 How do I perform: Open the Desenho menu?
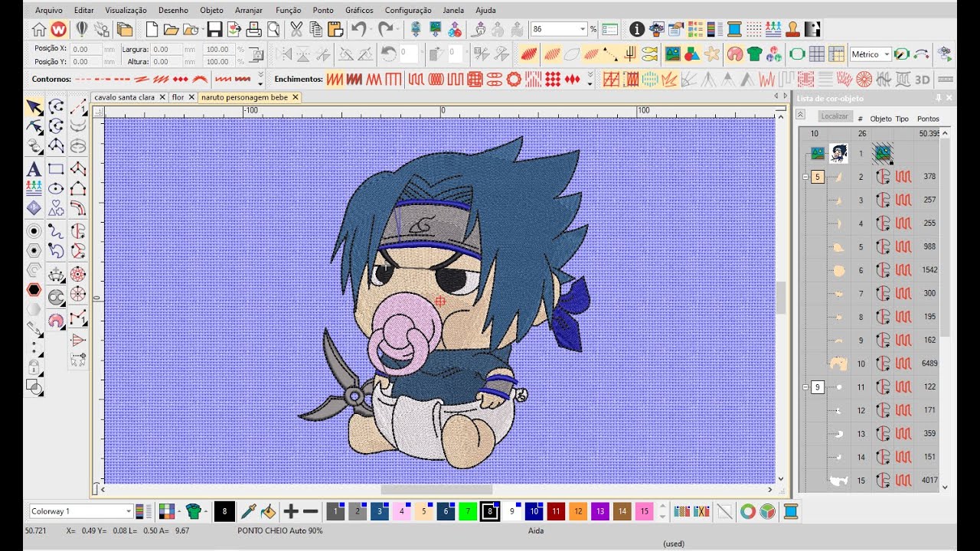(173, 11)
